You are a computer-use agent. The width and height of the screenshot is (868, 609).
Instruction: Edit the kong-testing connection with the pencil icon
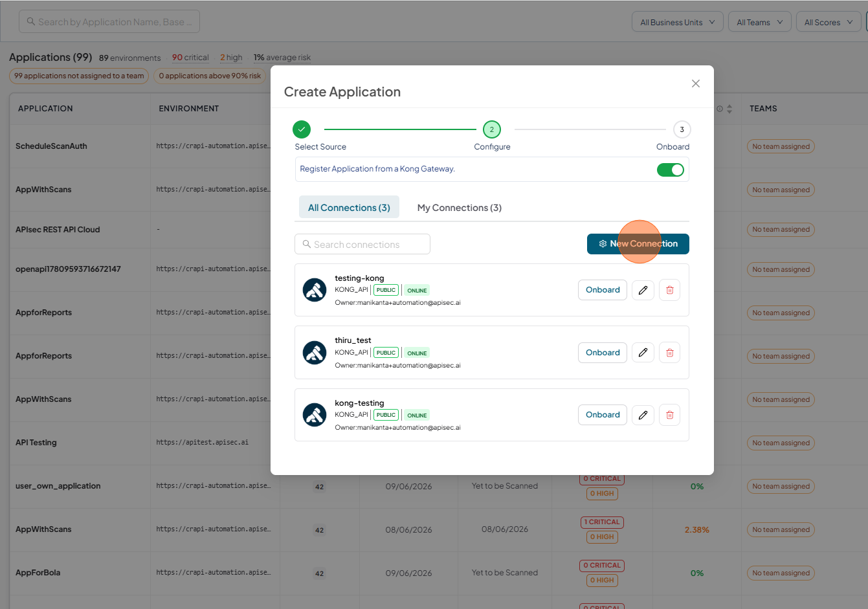(643, 415)
